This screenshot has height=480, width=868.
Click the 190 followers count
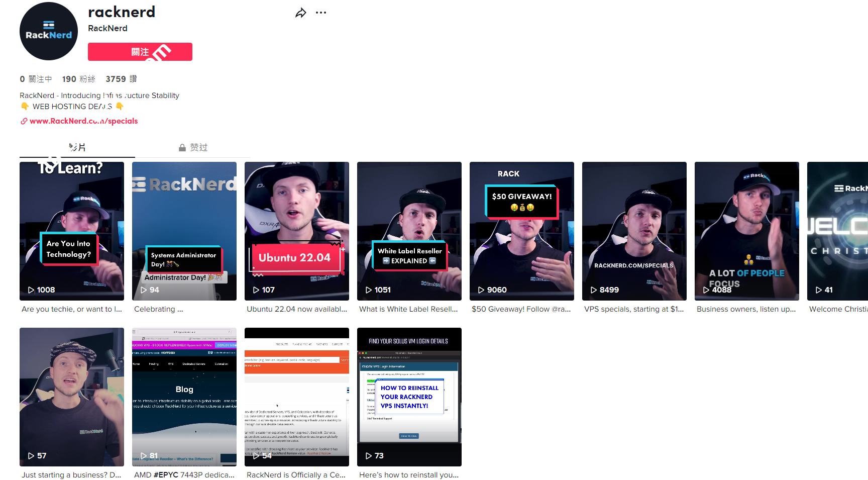[x=78, y=79]
